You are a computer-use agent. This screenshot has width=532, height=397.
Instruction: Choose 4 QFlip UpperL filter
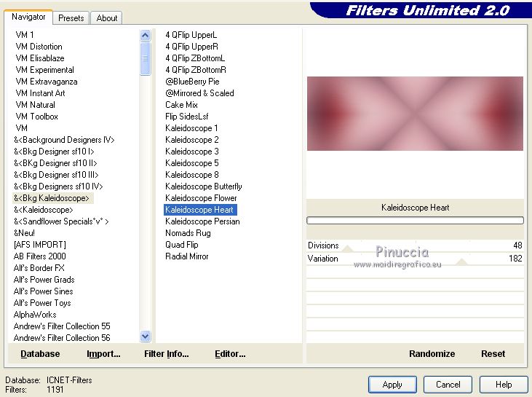click(x=191, y=35)
